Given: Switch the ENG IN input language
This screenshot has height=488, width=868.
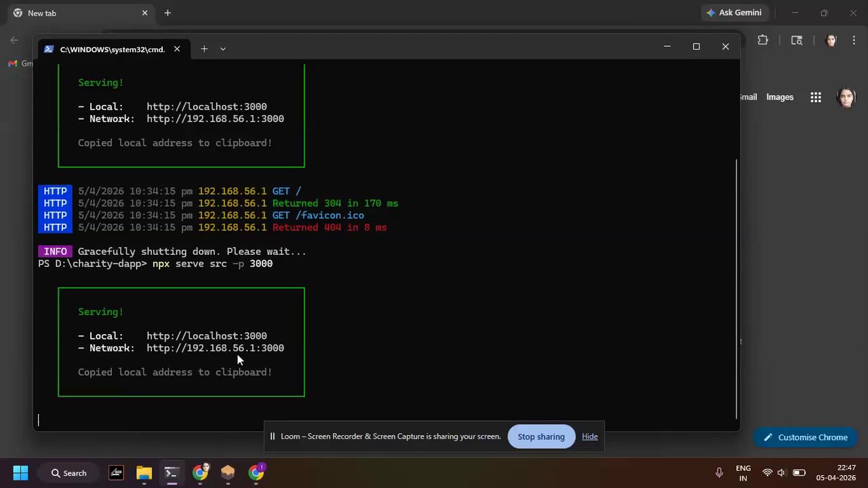Looking at the screenshot, I should tap(743, 472).
